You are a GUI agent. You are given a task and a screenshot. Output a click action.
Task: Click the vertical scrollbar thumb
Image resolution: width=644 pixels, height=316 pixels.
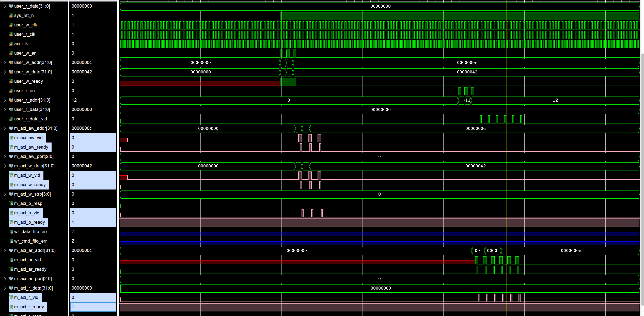[642, 179]
